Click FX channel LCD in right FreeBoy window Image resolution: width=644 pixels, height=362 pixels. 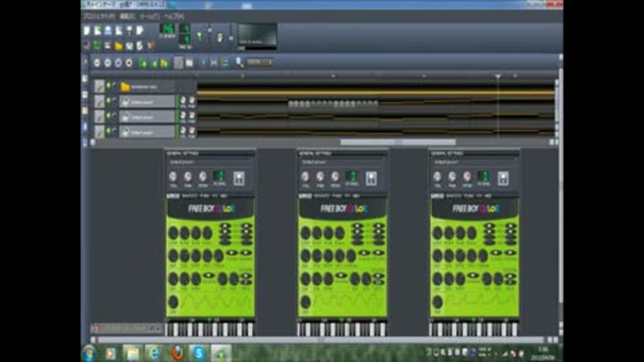(484, 176)
